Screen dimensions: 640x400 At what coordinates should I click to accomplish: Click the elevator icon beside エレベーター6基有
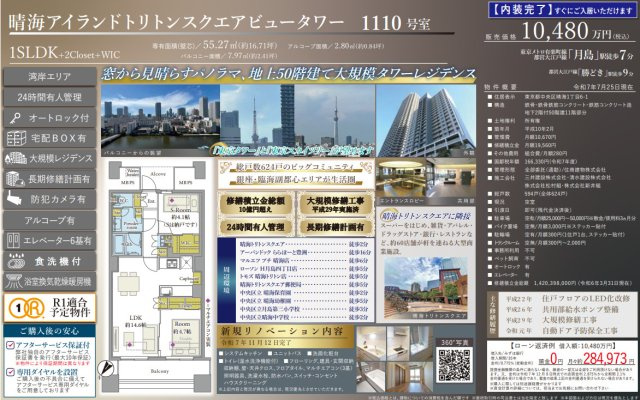(x=13, y=241)
